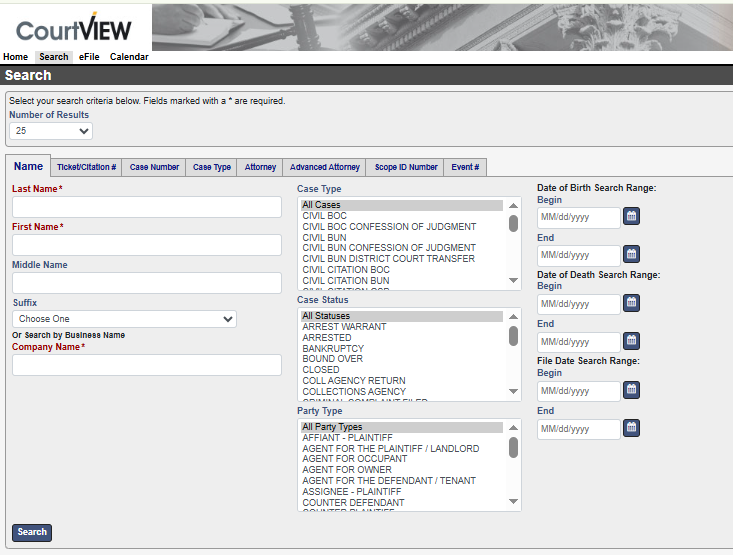Focus the First Name field

pos(147,245)
